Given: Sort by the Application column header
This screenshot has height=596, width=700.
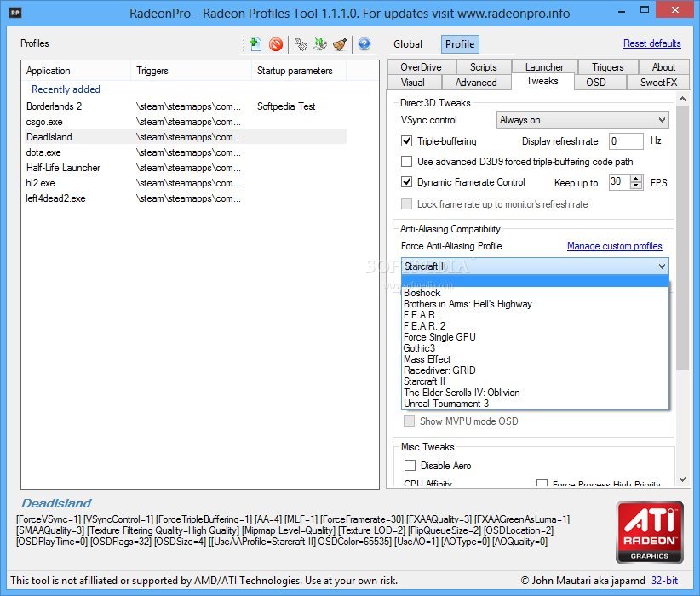Looking at the screenshot, I should click(76, 71).
